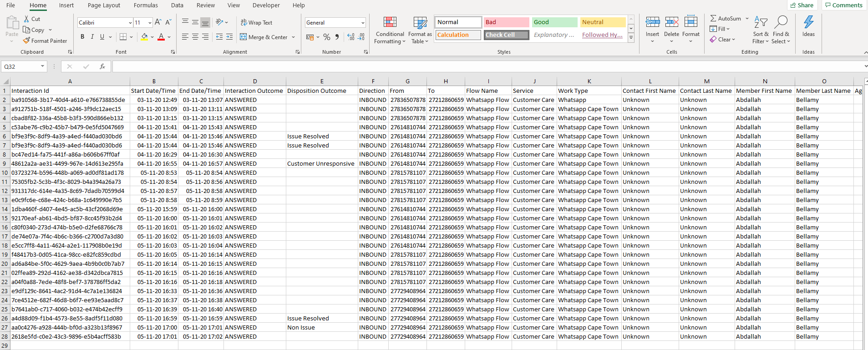
Task: Open the Clear eraser dropdown
Action: coord(722,40)
